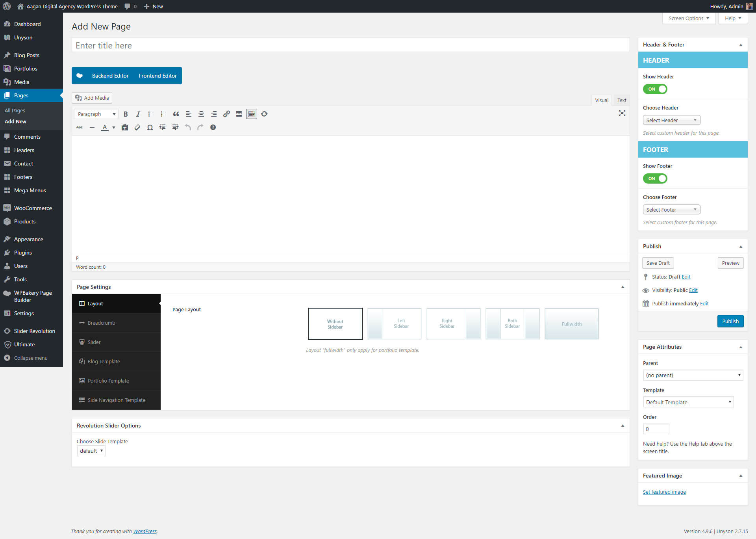756x539 pixels.
Task: Select Both Sidebar page layout
Action: click(x=512, y=324)
